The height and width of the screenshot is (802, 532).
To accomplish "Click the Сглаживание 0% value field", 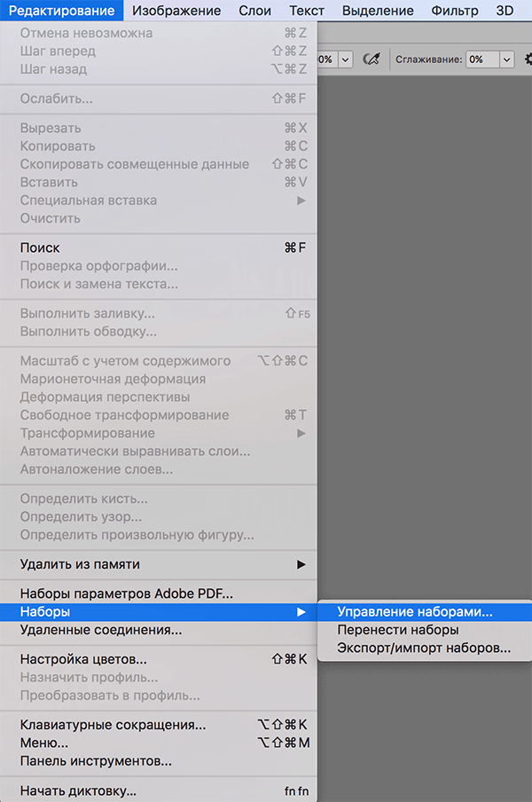I will click(x=483, y=59).
